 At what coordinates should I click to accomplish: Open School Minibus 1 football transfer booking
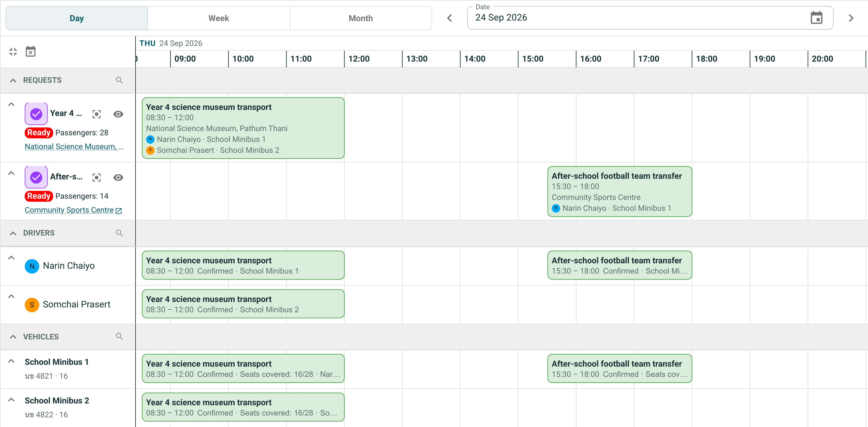[620, 368]
